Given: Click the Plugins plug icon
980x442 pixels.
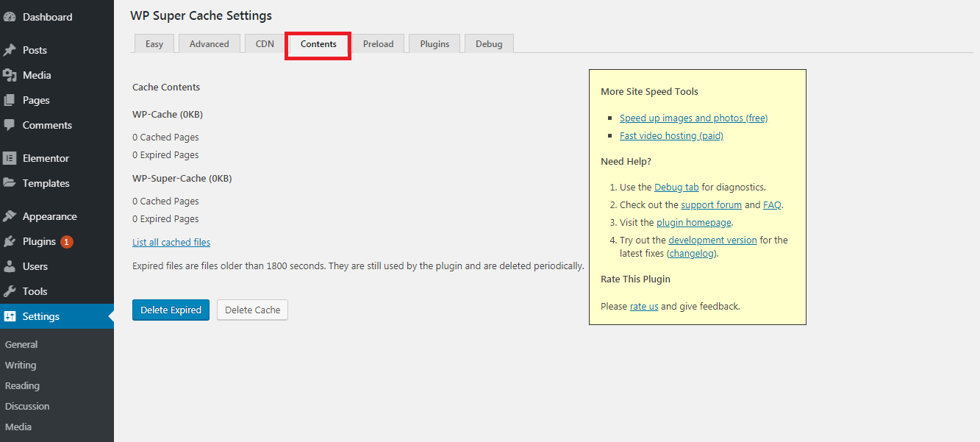Looking at the screenshot, I should tap(10, 241).
